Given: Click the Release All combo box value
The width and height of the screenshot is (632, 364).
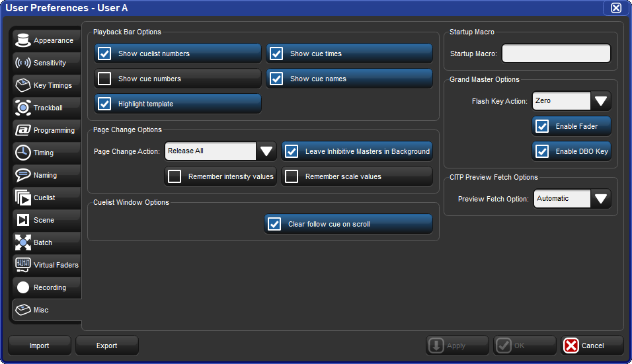Looking at the screenshot, I should pyautogui.click(x=211, y=151).
